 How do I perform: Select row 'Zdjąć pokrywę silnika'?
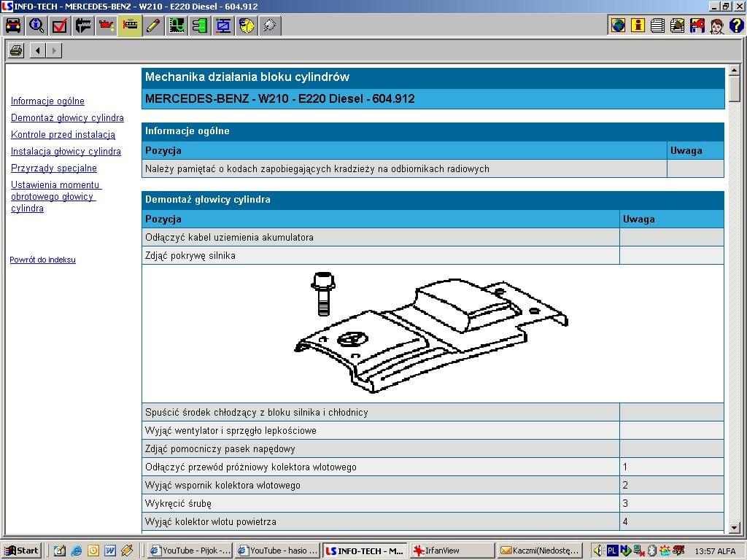click(x=433, y=256)
